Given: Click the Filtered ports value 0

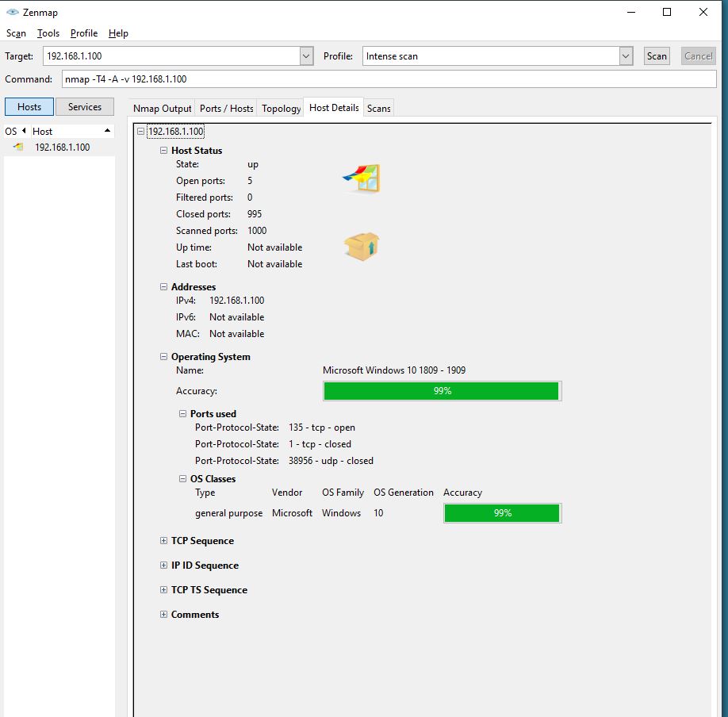Looking at the screenshot, I should (250, 197).
